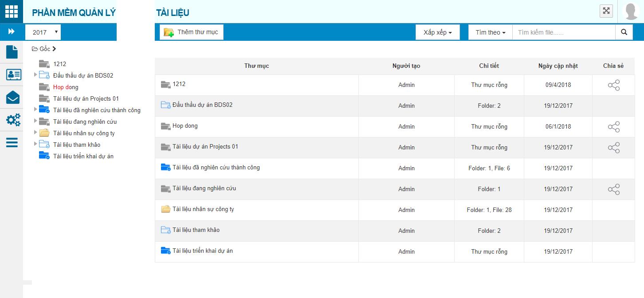This screenshot has height=298, width=644.
Task: Open the apps grid menu icon
Action: [x=12, y=12]
